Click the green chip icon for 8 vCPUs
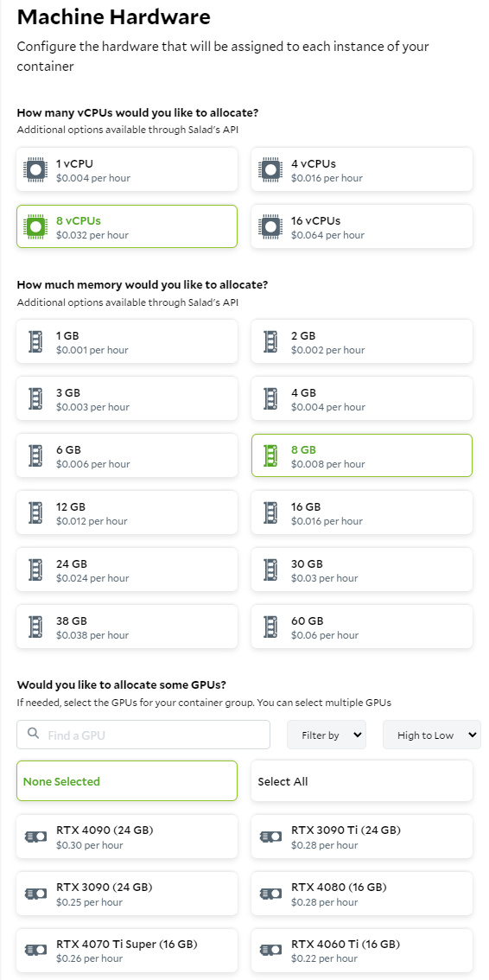The image size is (489, 980). (x=35, y=226)
